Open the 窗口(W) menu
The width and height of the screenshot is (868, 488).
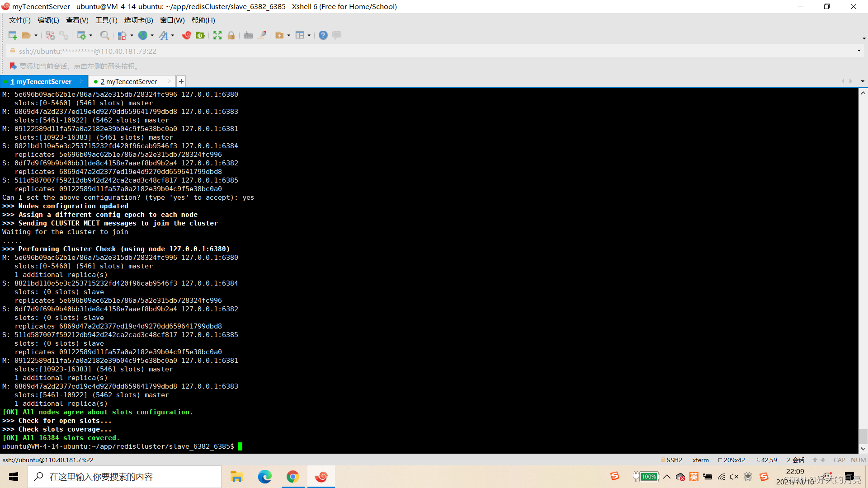[x=172, y=20]
